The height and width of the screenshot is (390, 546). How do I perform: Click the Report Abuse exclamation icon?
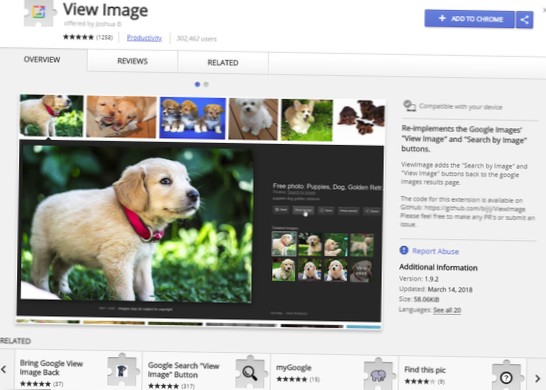point(404,250)
